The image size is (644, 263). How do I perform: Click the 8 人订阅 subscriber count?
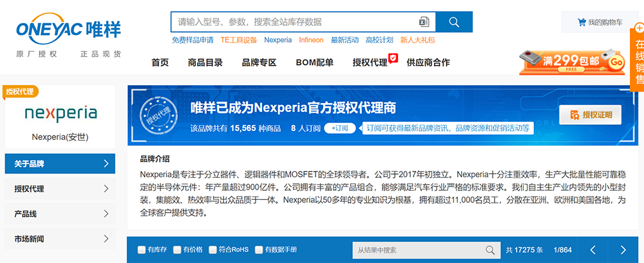(305, 129)
